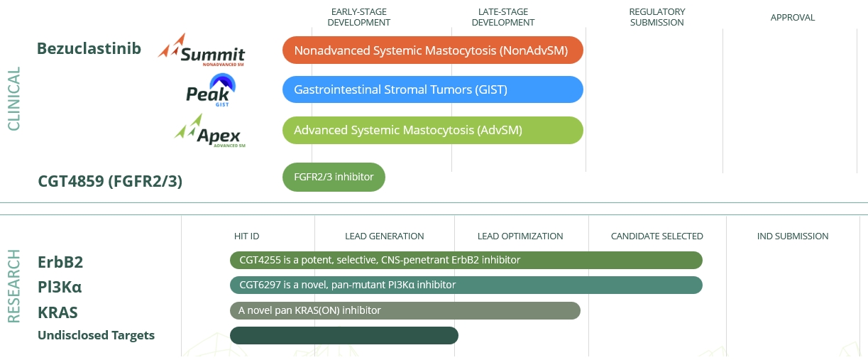Select the blue Gastrointestinal Stromal Tumors bar
This screenshot has width=868, height=360.
tap(432, 90)
